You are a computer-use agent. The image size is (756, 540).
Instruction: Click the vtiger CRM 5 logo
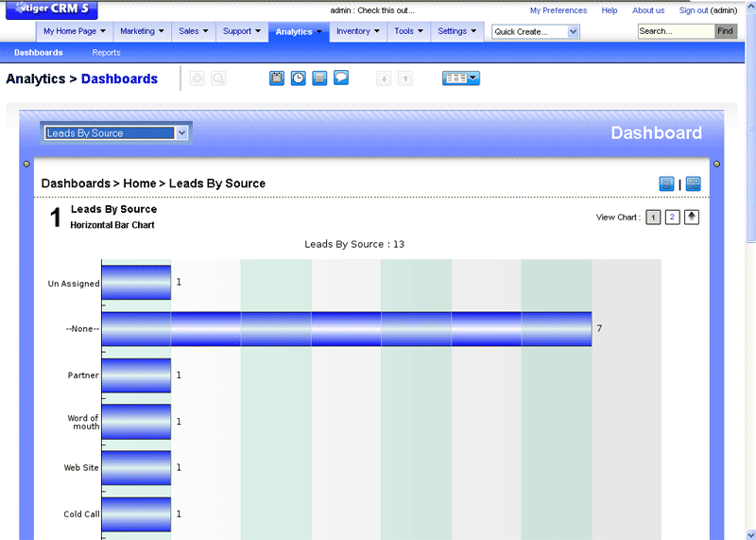[52, 9]
